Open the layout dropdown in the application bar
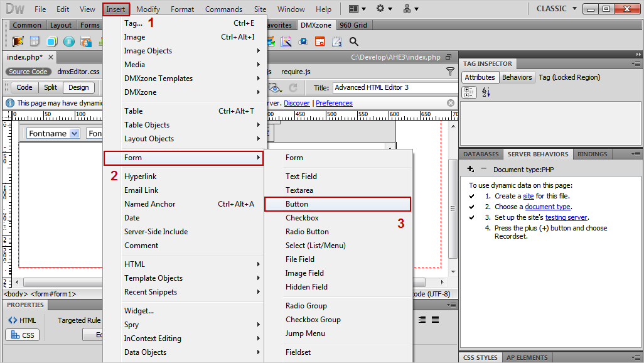Image resolution: width=644 pixels, height=363 pixels. point(357,9)
